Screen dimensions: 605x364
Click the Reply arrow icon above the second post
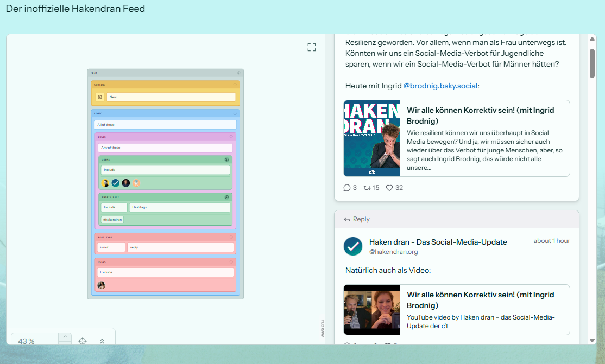coord(347,219)
